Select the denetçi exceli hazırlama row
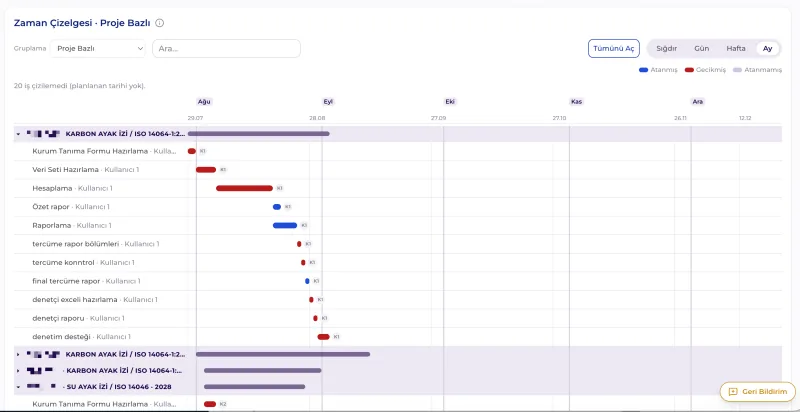This screenshot has width=800, height=412. [x=397, y=300]
